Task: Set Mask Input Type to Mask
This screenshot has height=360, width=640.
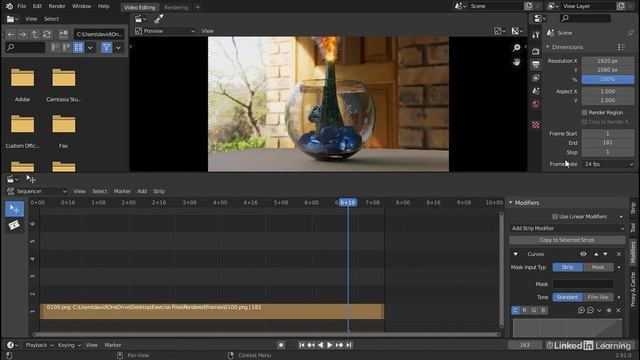Action: (598, 267)
